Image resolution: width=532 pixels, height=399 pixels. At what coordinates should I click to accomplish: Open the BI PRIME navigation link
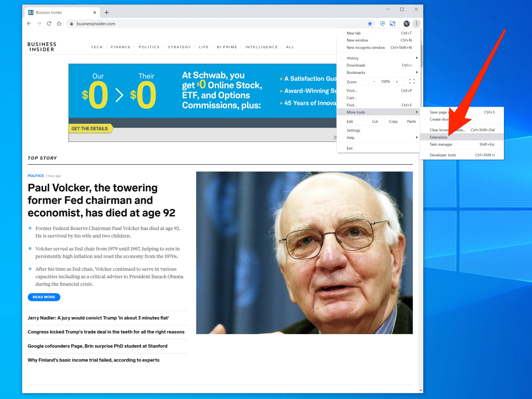click(x=227, y=47)
